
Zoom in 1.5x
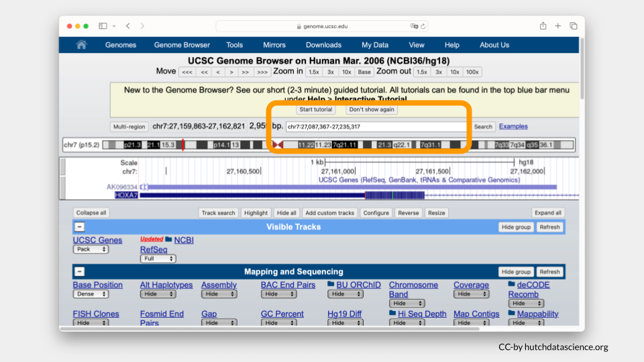coord(314,72)
